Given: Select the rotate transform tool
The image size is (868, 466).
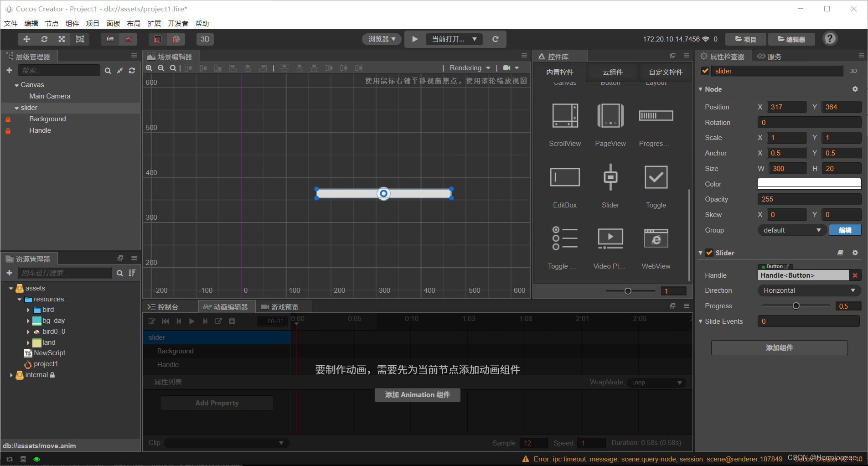Looking at the screenshot, I should pyautogui.click(x=44, y=39).
